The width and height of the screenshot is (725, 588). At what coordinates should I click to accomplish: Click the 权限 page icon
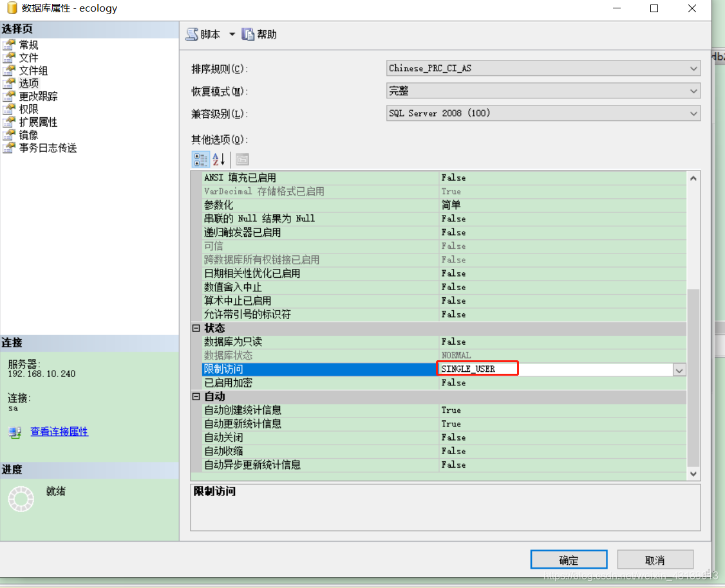pos(9,109)
